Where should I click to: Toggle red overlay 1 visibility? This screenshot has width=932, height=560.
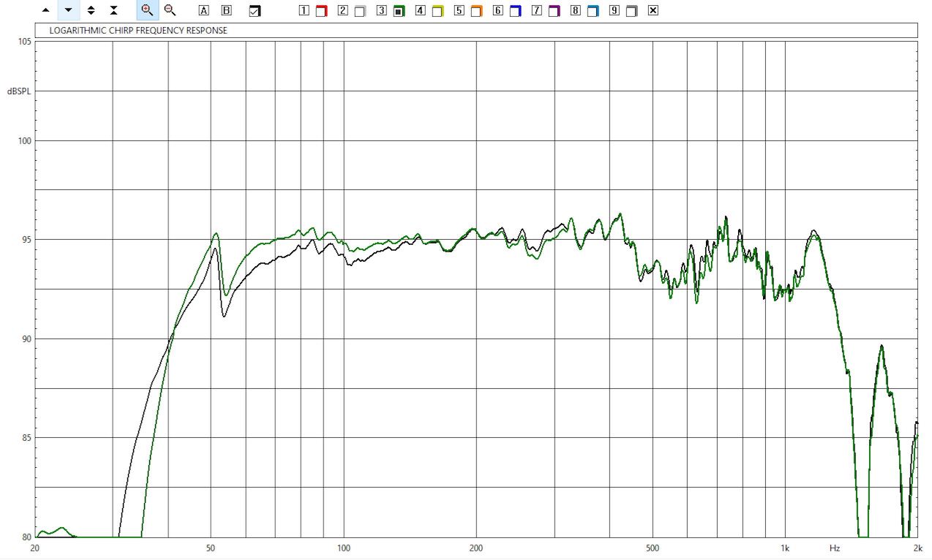[321, 11]
